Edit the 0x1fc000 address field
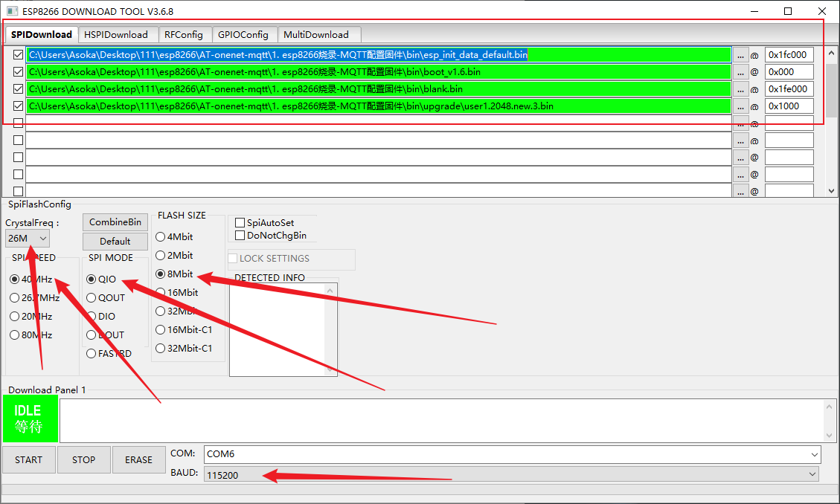 [789, 54]
